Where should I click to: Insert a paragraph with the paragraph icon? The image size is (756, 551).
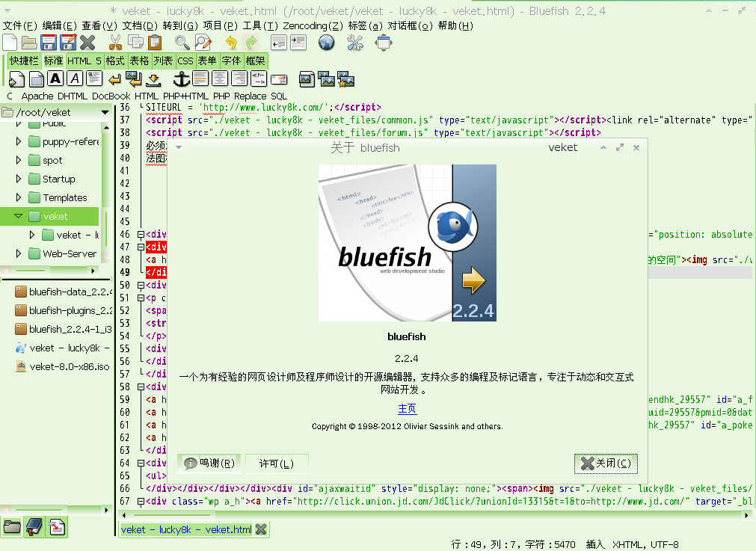[94, 79]
